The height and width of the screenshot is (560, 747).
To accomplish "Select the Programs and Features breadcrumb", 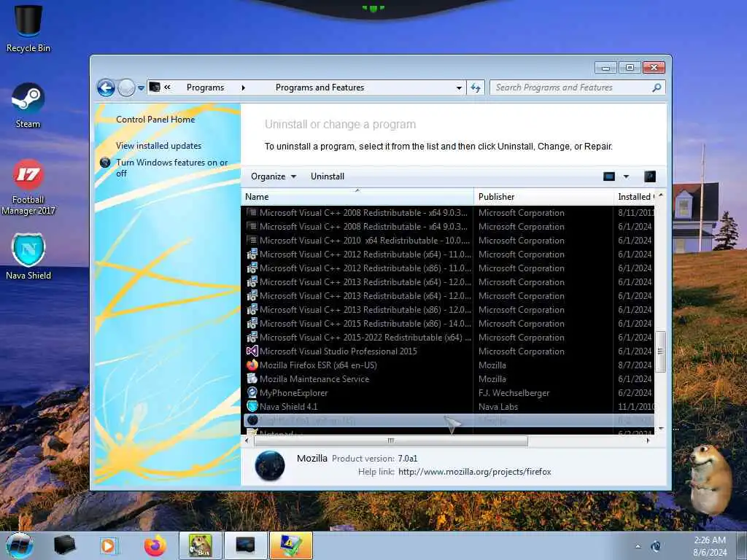I will click(x=320, y=87).
